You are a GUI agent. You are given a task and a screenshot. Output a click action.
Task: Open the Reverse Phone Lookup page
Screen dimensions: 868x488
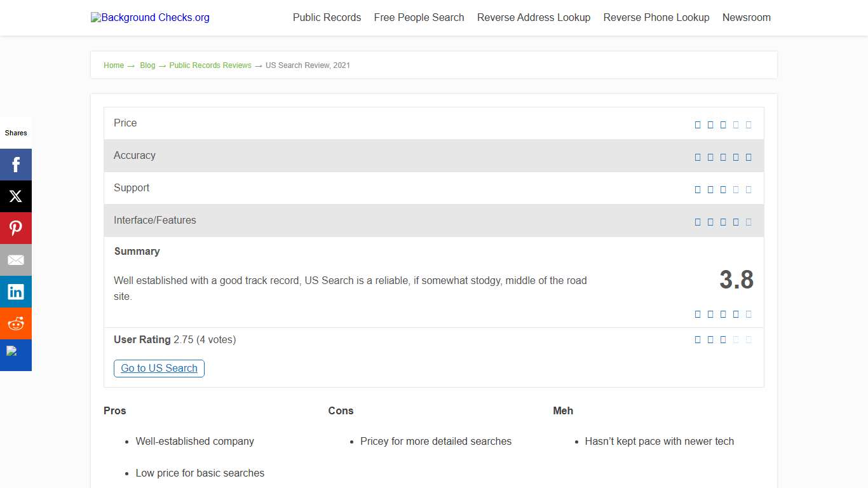[x=656, y=17]
